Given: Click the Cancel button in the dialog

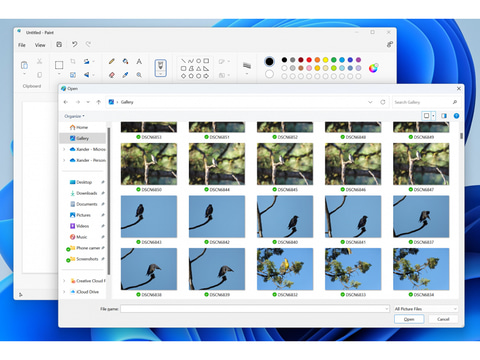Looking at the screenshot, I should [443, 319].
